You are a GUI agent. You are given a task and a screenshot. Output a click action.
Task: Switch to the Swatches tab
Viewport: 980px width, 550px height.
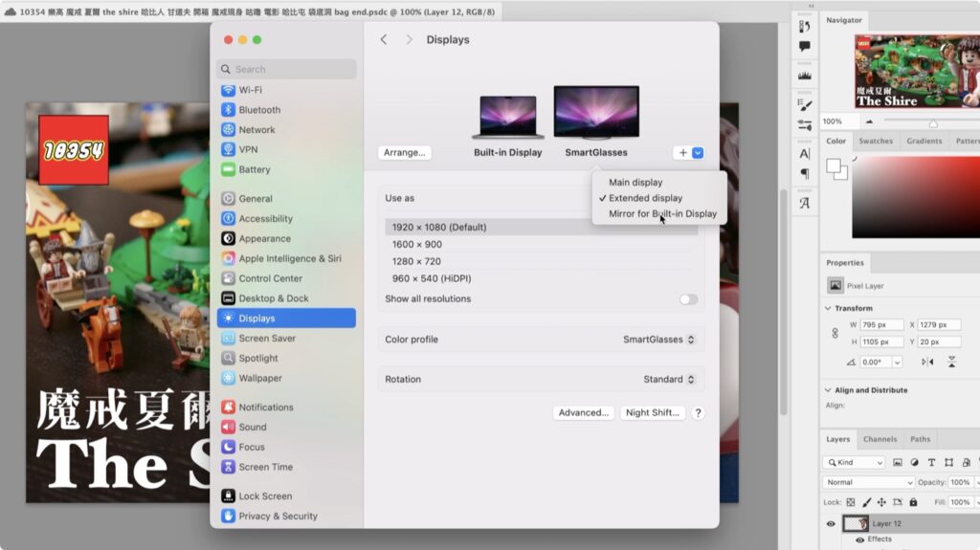[876, 142]
